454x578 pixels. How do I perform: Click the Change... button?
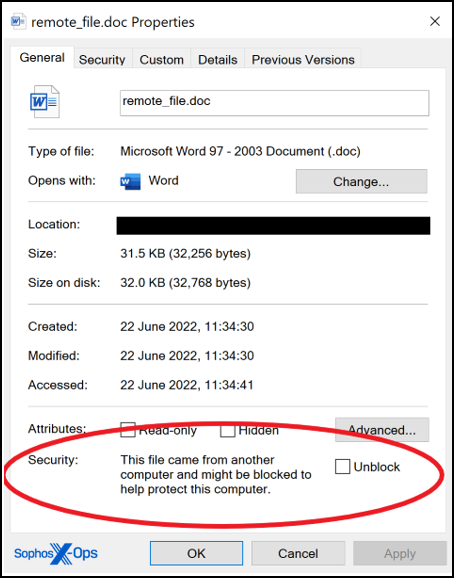click(361, 181)
